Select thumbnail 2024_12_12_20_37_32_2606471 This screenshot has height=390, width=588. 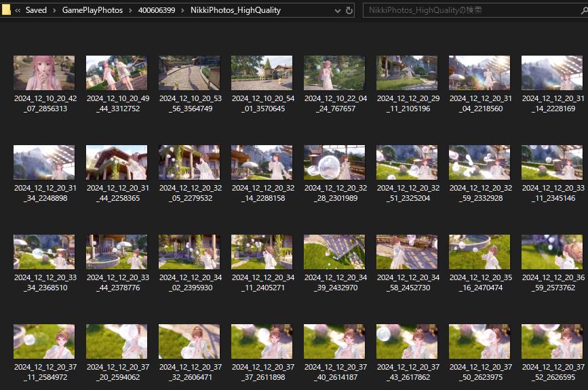click(189, 342)
